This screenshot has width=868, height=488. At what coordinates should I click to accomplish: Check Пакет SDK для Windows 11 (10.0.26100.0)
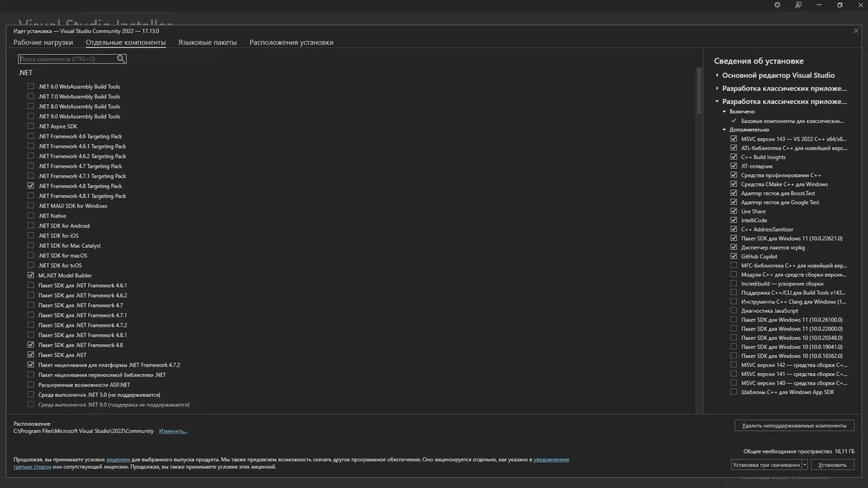(733, 320)
